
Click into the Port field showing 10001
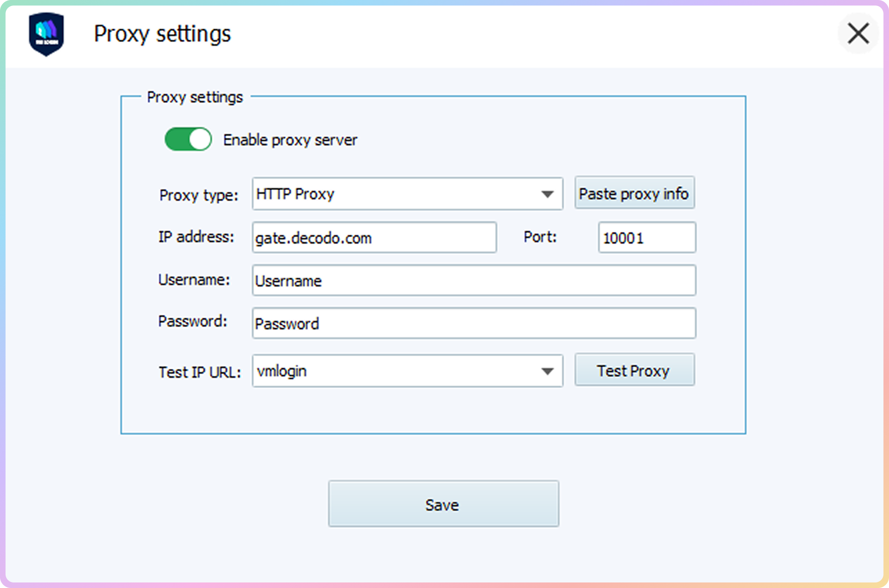coord(647,237)
